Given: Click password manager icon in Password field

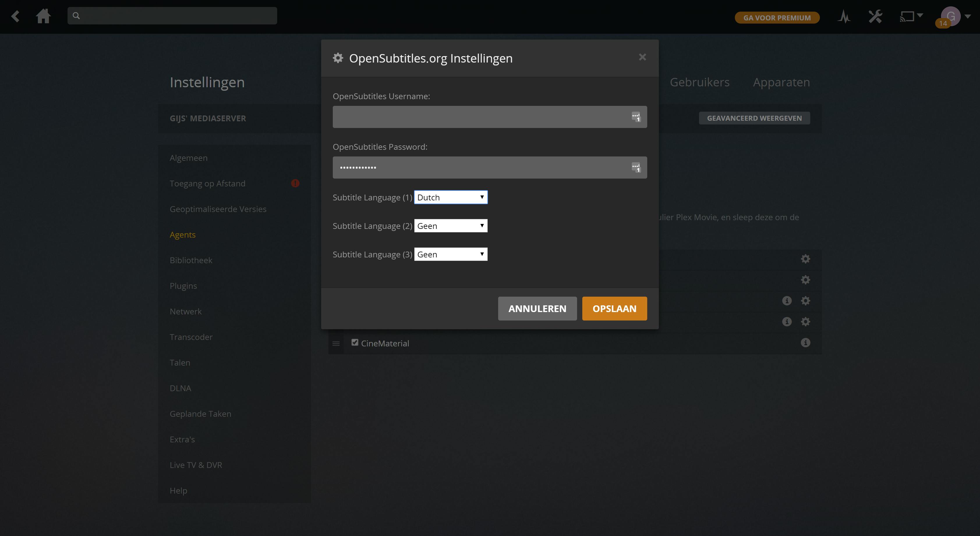Looking at the screenshot, I should tap(636, 167).
